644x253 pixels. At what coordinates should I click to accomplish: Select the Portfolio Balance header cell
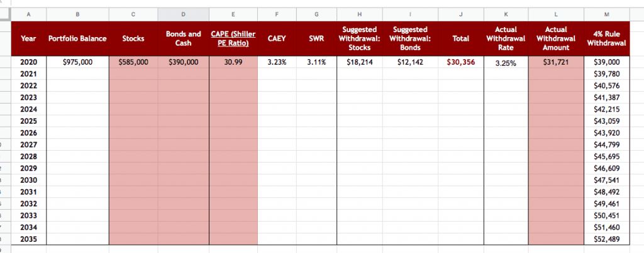tap(77, 38)
